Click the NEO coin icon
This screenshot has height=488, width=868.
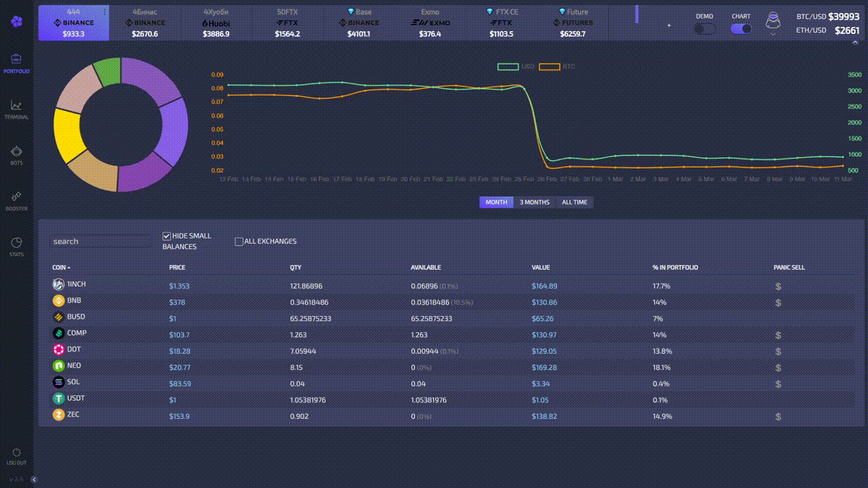(58, 366)
